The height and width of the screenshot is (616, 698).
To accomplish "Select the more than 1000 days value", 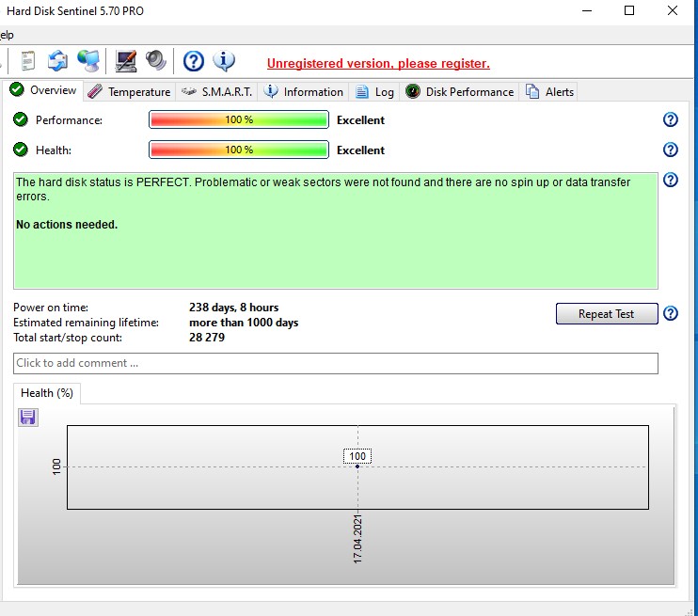I will pyautogui.click(x=244, y=323).
